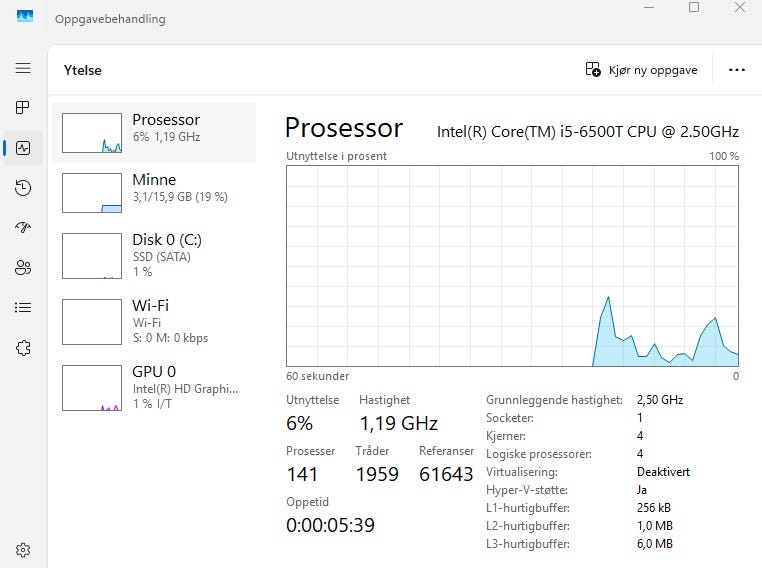This screenshot has width=762, height=568.
Task: Click the 3,1/15,9 GB (19 %) memory text
Action: pyautogui.click(x=180, y=197)
